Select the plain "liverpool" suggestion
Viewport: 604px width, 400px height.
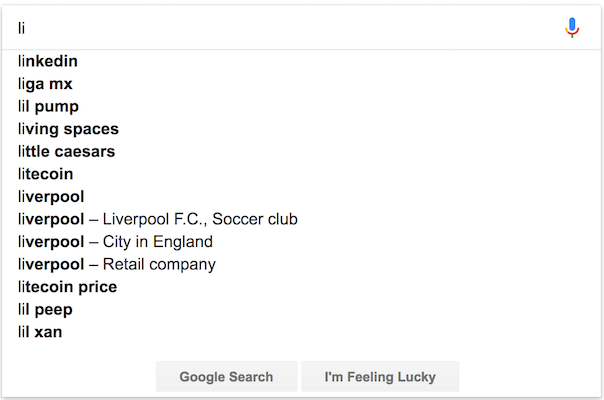click(51, 197)
